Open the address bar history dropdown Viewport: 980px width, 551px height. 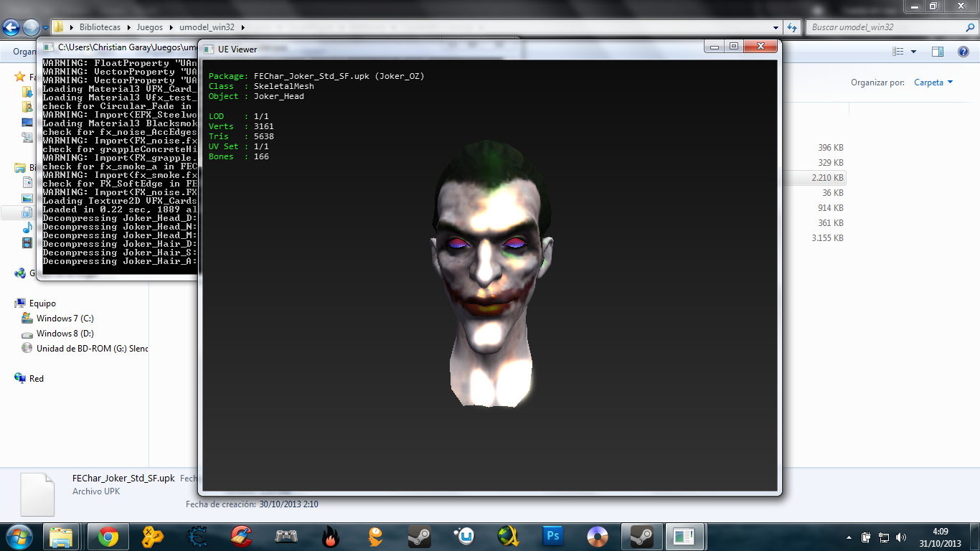tap(776, 27)
